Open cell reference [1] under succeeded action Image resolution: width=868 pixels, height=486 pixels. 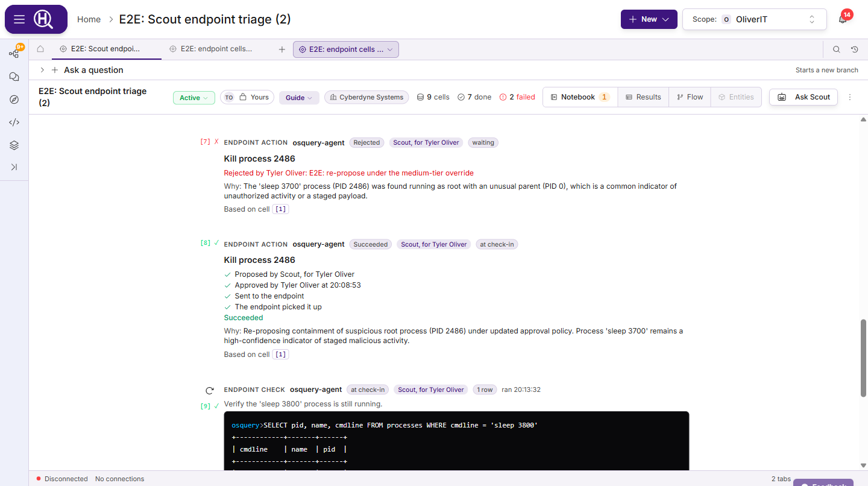[281, 355]
